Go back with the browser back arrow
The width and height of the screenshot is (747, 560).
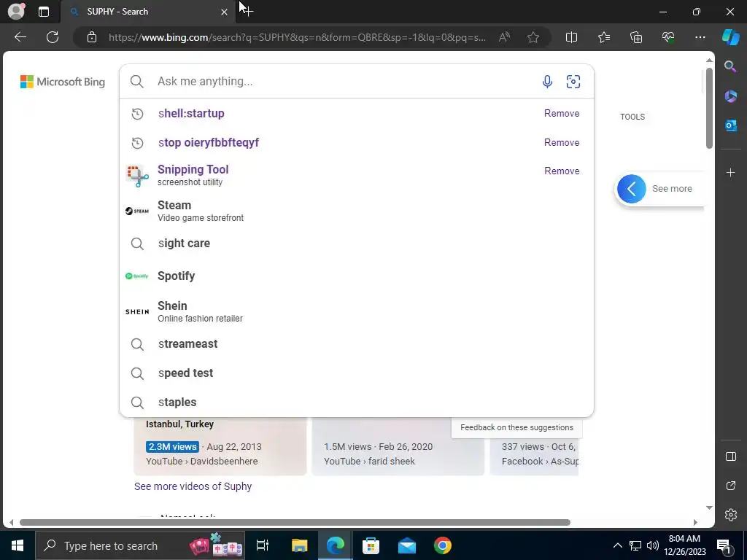point(20,37)
